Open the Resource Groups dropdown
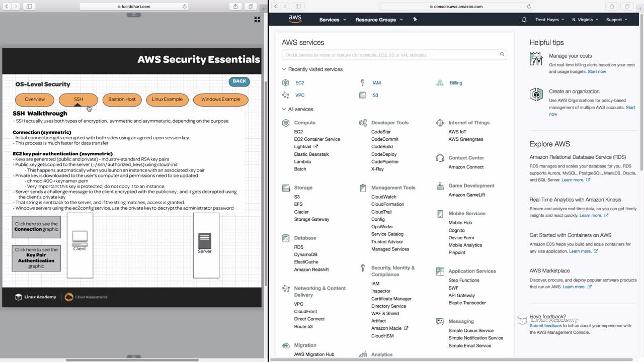644x362 pixels. click(379, 20)
